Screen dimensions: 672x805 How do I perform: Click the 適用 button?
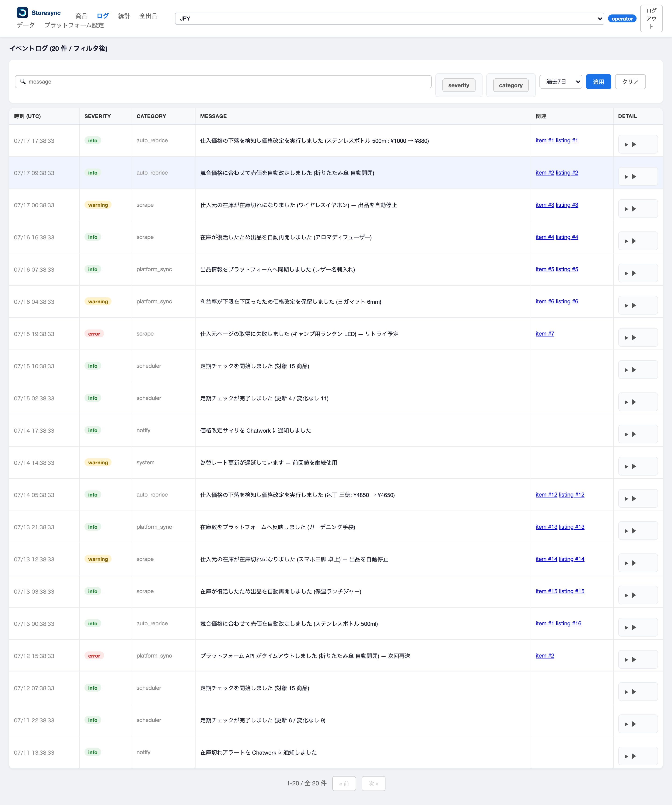click(x=598, y=82)
